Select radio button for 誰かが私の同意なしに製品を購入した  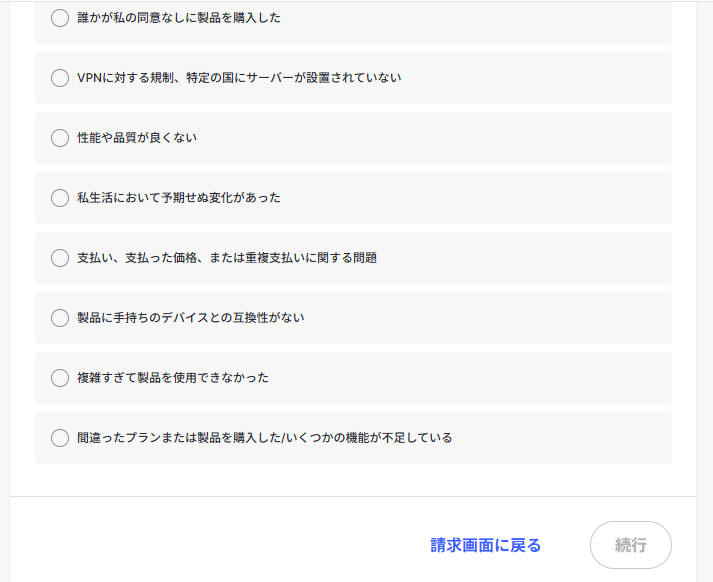[x=60, y=18]
